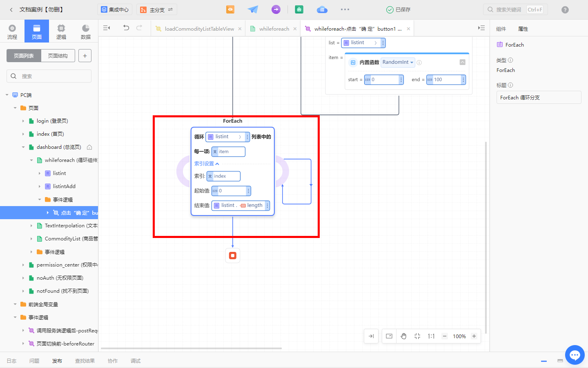Click the undo arrow in the toolbar
The image size is (588, 368).
tap(126, 28)
